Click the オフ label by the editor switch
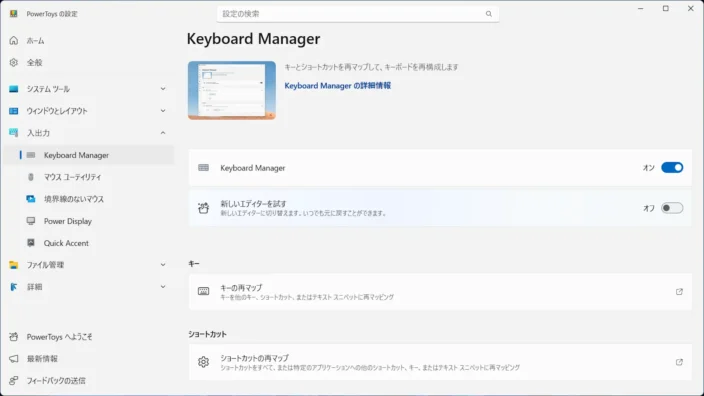 pos(649,208)
